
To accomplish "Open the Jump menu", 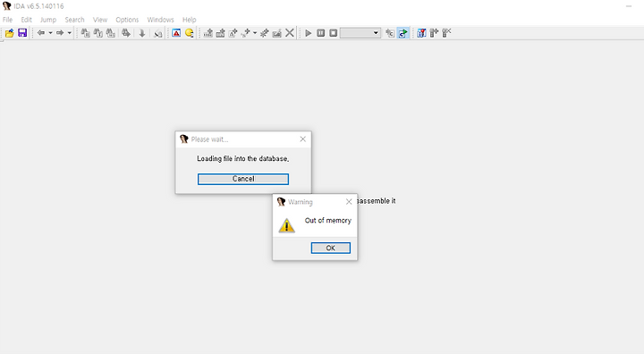I will tap(48, 20).
